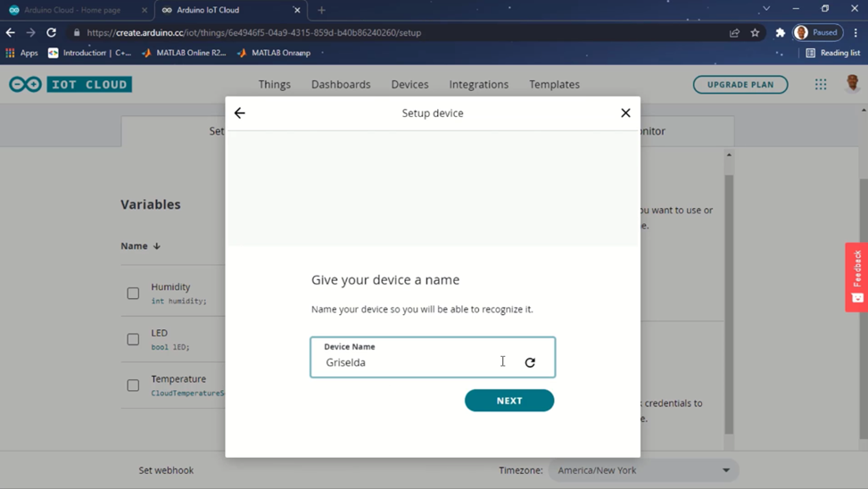Focus the Device Name input field
Image resolution: width=868 pixels, height=489 pixels.
point(433,357)
